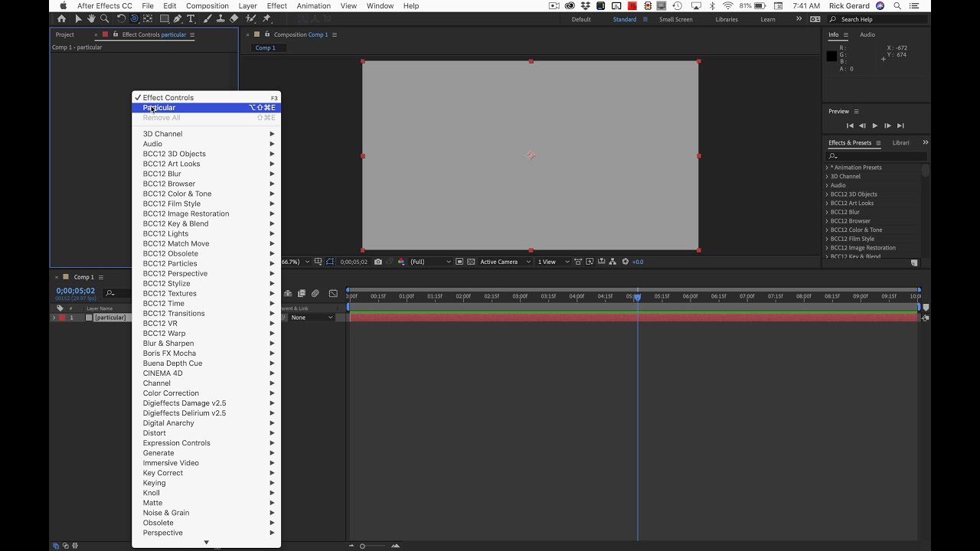Image resolution: width=980 pixels, height=551 pixels.
Task: Click the Frame Blending enable icon in the timeline
Action: pos(302,294)
